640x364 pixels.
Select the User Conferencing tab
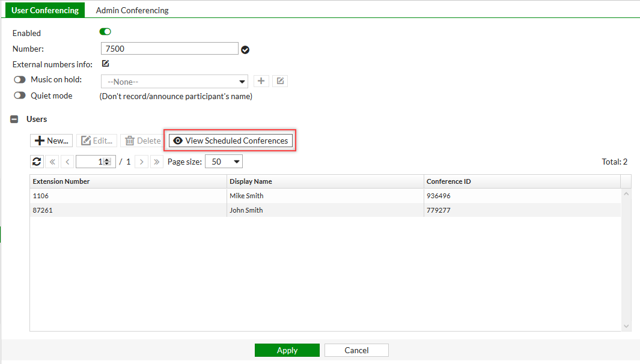pyautogui.click(x=45, y=10)
